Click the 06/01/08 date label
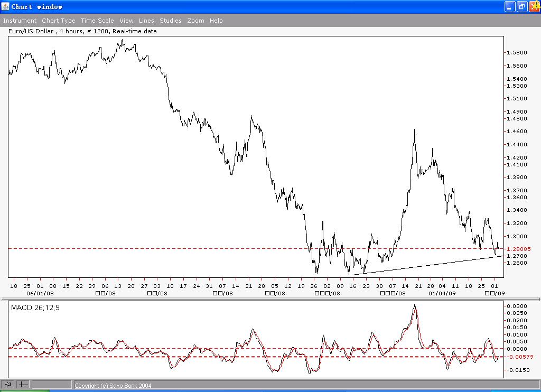Image resolution: width=541 pixels, height=392 pixels. point(40,293)
